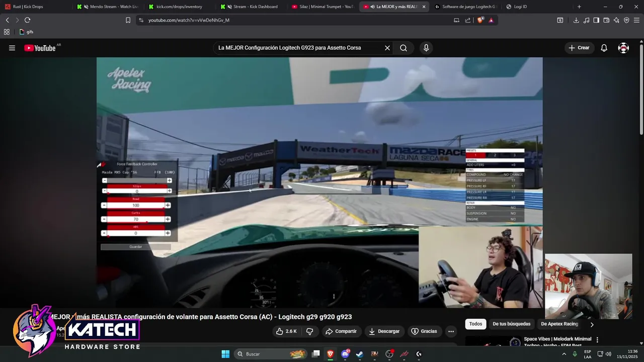Switch to Silaz Minimal Trumpet tab
Viewport: 644px width, 362px height.
[x=323, y=7]
